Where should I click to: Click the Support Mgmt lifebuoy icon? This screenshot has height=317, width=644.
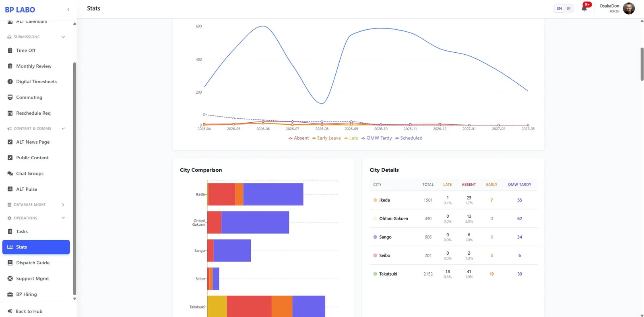[10, 278]
